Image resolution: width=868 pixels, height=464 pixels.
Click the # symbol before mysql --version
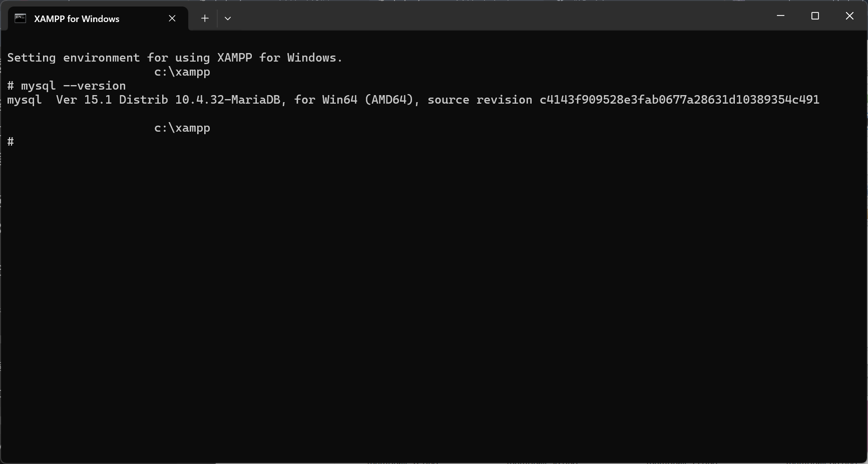click(x=11, y=86)
